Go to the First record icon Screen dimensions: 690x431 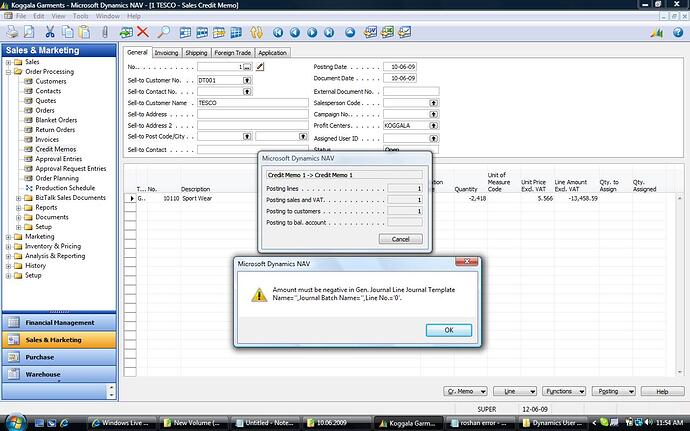pyautogui.click(x=278, y=32)
